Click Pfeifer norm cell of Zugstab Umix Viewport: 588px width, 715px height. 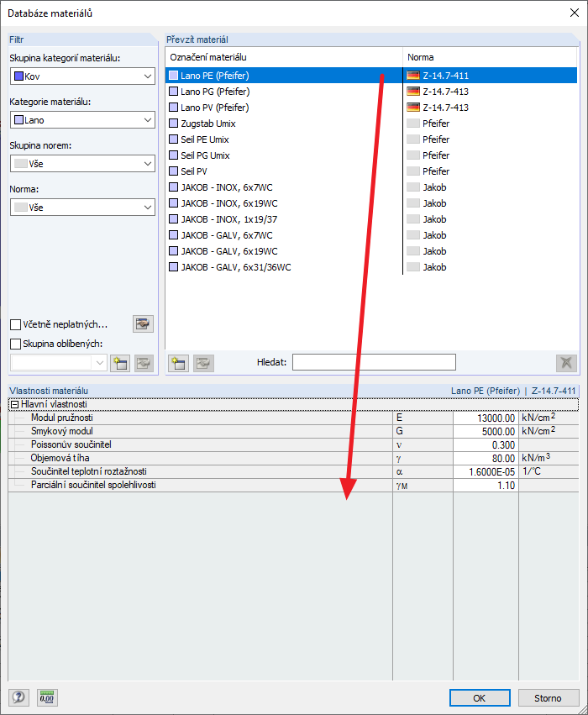[436, 124]
